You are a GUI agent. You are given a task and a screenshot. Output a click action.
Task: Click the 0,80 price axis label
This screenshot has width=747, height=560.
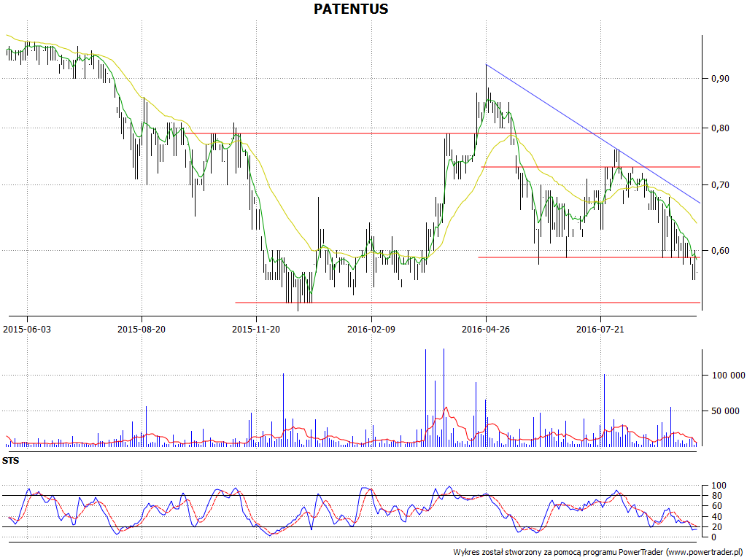tap(720, 128)
